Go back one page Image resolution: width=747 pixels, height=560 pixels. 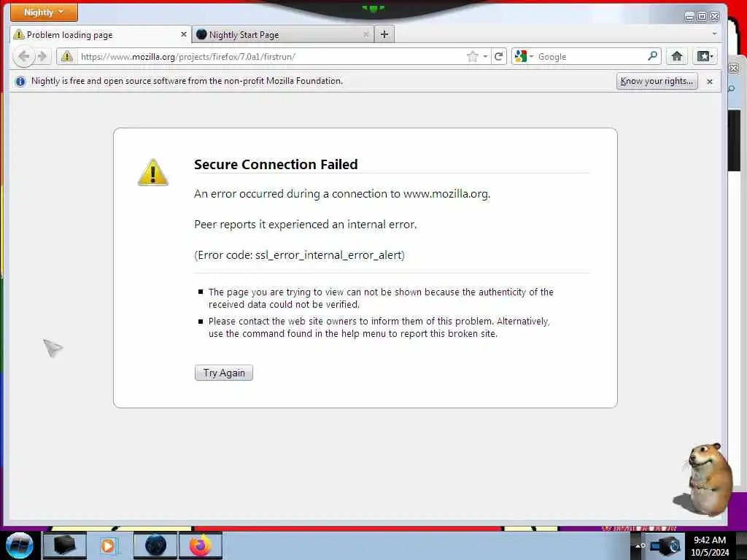[x=23, y=57]
